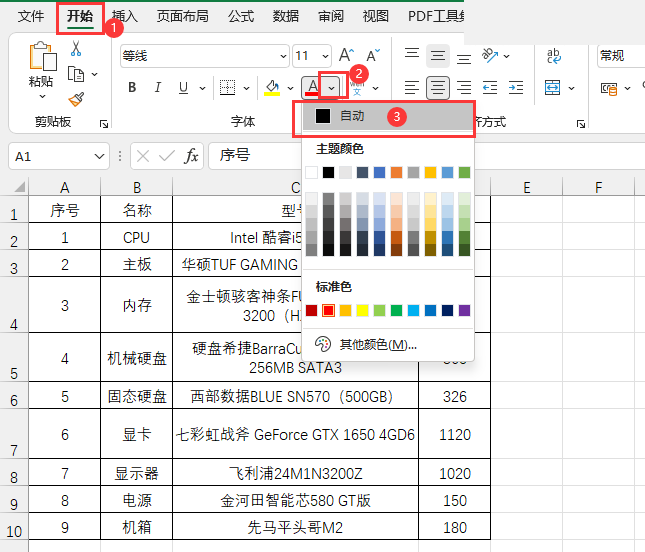Click the text orientation icon
The height and width of the screenshot is (552, 645).
pyautogui.click(x=490, y=55)
